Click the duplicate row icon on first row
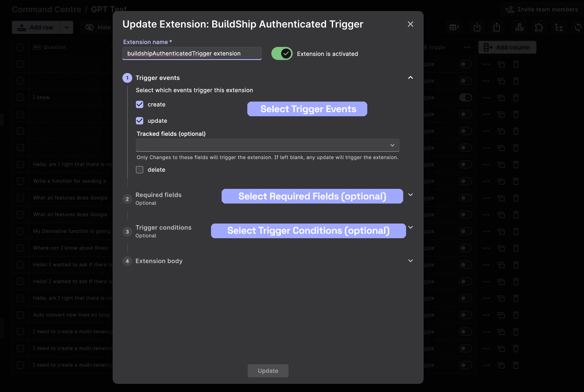This screenshot has height=392, width=584. [x=501, y=64]
